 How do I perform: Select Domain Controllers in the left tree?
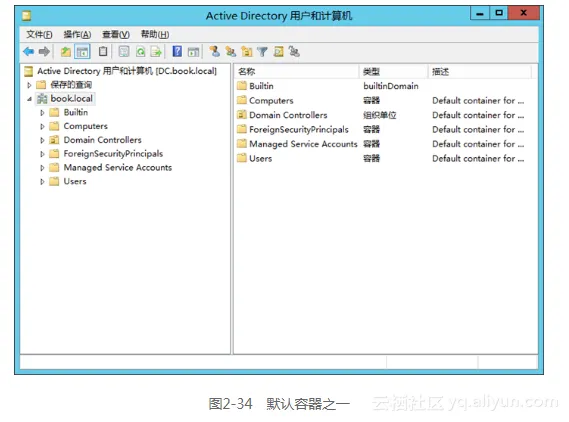tap(103, 140)
